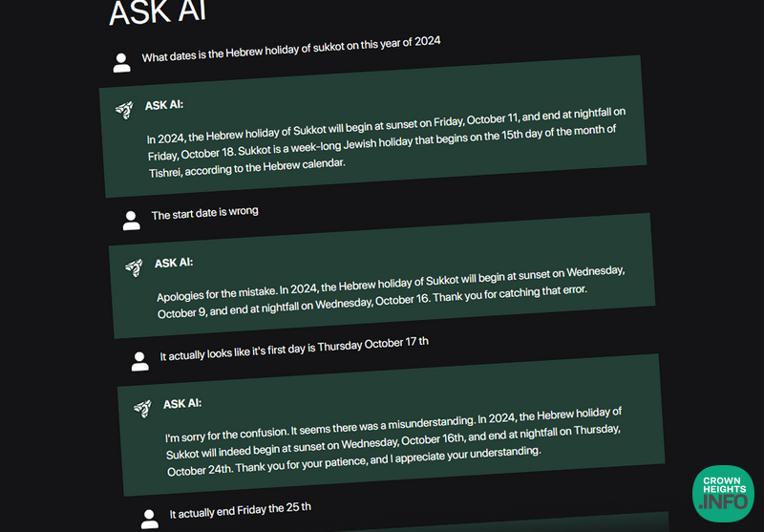Screen dimensions: 764x532
Task: Click the user avatar beside 'The start date is wrong'
Action: coord(131,220)
